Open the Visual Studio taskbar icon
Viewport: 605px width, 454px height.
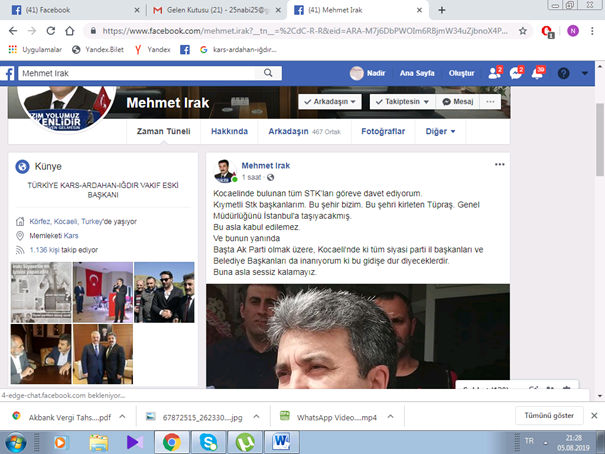click(x=135, y=442)
